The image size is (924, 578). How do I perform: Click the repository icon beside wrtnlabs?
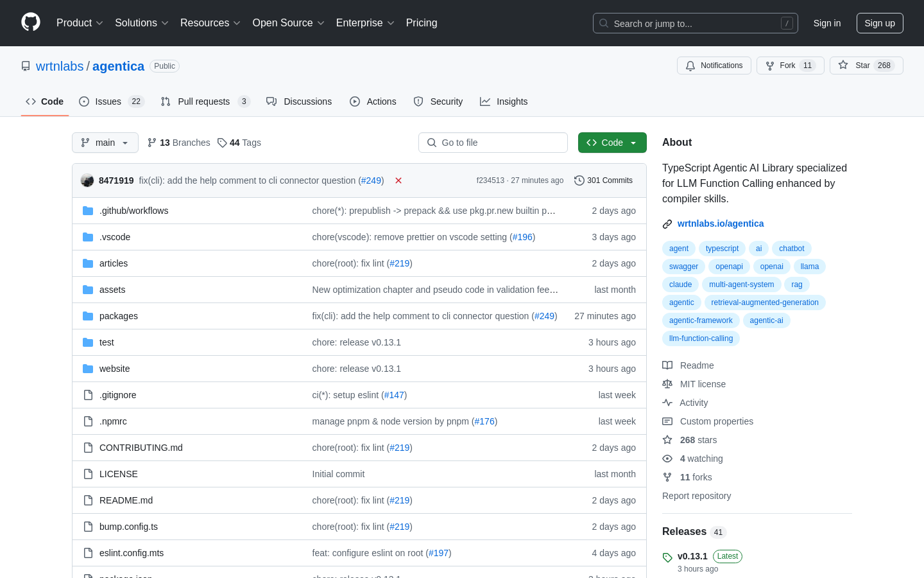(x=26, y=66)
